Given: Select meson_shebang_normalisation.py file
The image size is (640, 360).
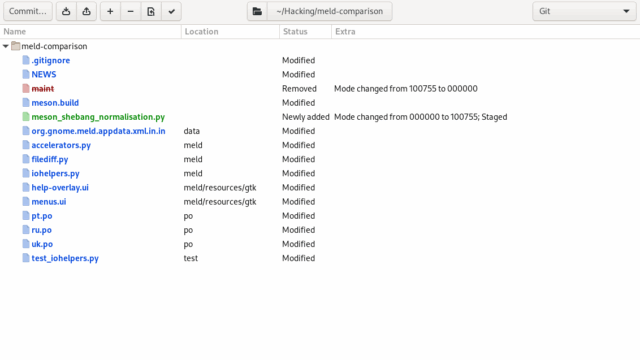Looking at the screenshot, I should pos(98,117).
